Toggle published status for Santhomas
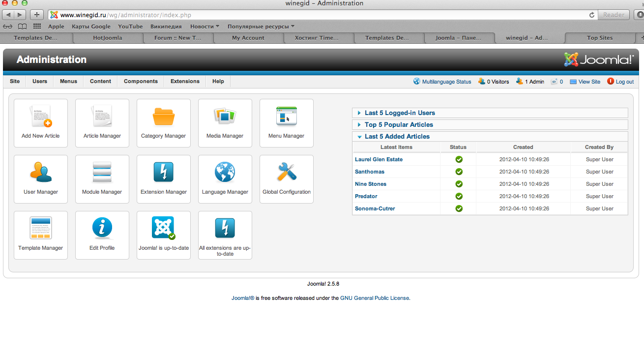This screenshot has width=644, height=352. pyautogui.click(x=459, y=172)
